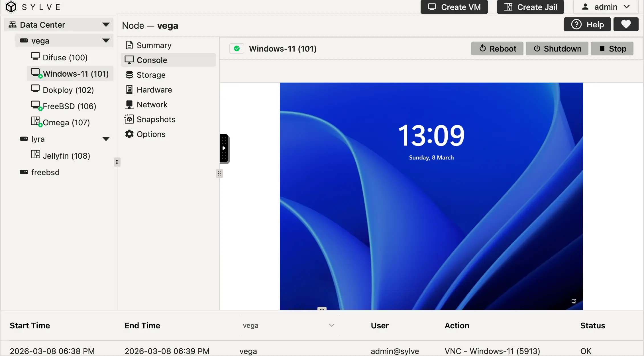This screenshot has width=644, height=356.
Task: Click the clipboard icon in the VNC console corner
Action: pyautogui.click(x=574, y=301)
